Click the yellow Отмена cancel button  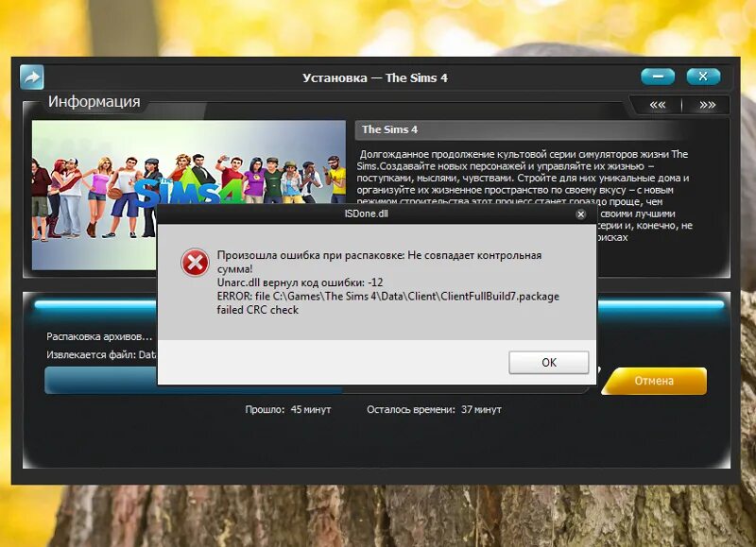pyautogui.click(x=654, y=381)
